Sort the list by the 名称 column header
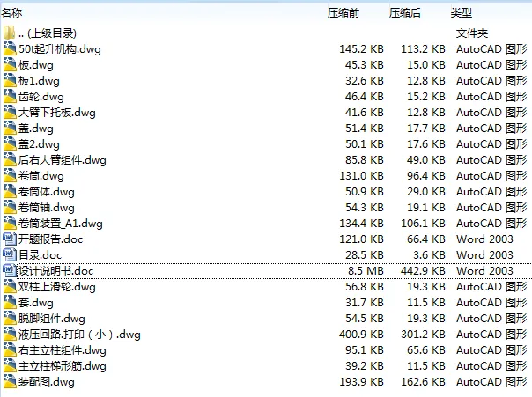The width and height of the screenshot is (532, 397). 11,13
